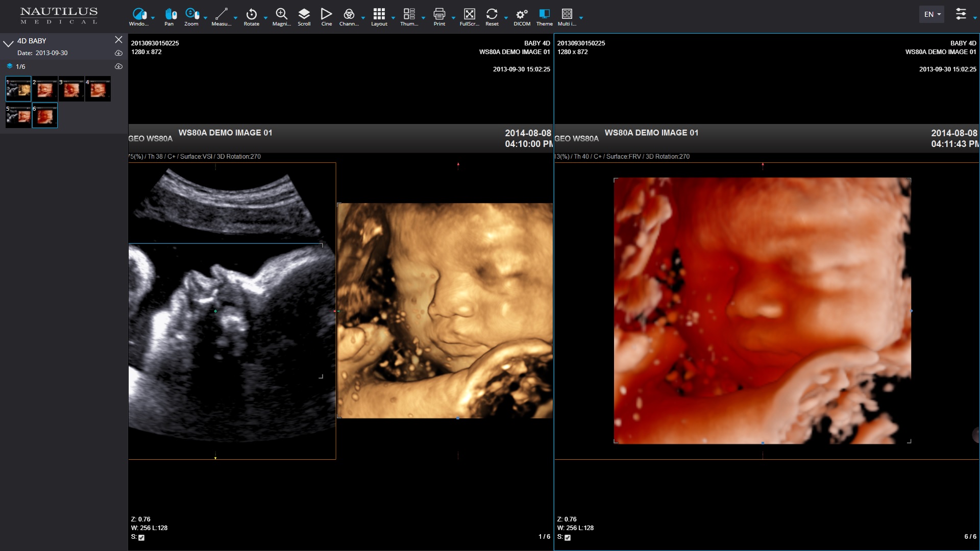Enter FullScreen mode

(469, 16)
